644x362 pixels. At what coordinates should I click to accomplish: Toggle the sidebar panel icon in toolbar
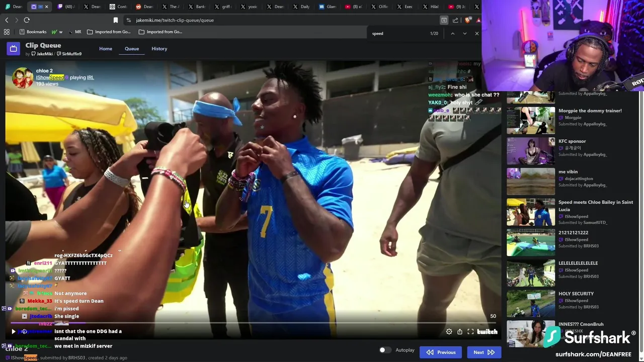(x=444, y=20)
